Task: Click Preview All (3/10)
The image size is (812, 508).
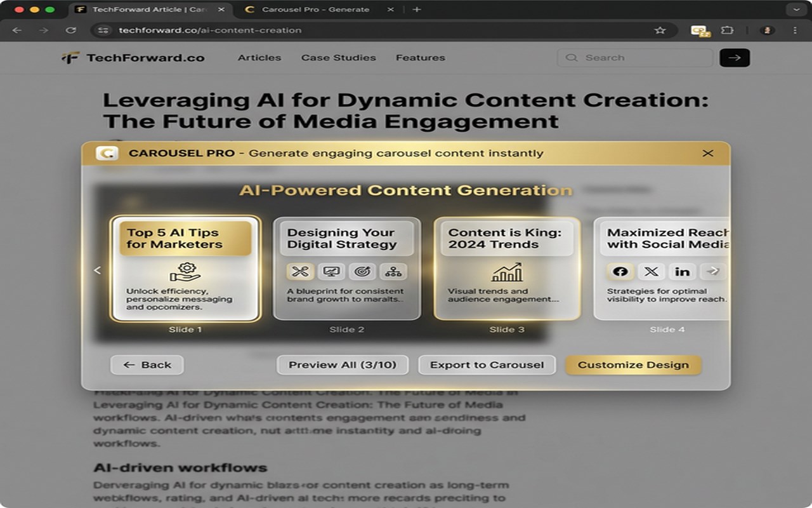Action: tap(343, 365)
